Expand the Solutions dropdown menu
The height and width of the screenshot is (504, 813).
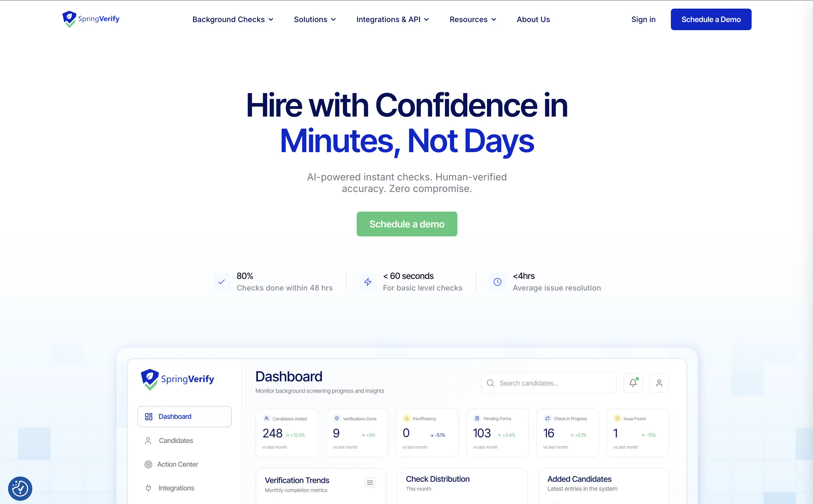[x=314, y=19]
